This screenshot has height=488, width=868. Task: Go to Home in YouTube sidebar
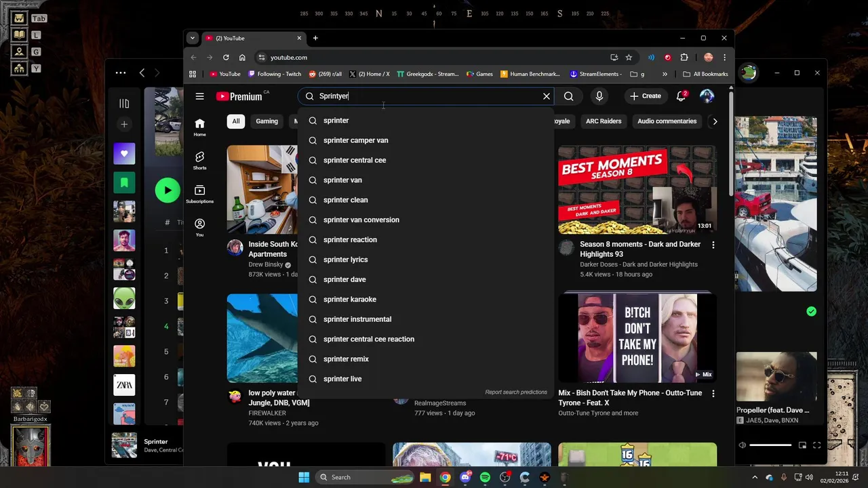coord(199,127)
